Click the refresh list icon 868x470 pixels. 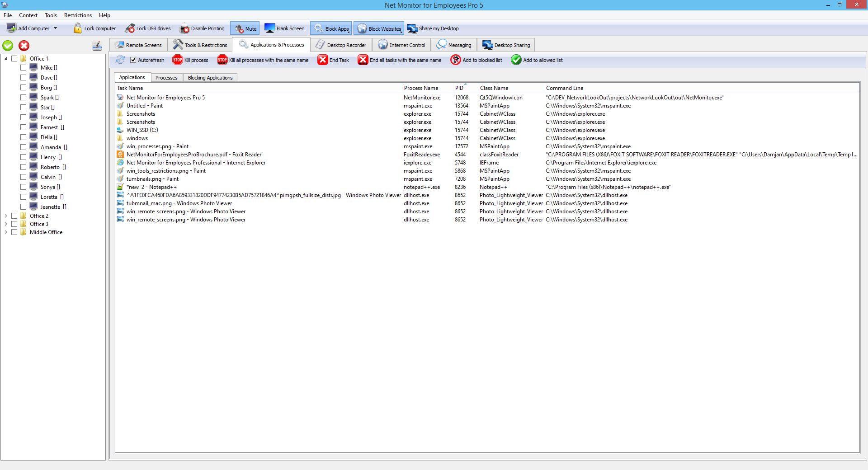click(x=120, y=60)
